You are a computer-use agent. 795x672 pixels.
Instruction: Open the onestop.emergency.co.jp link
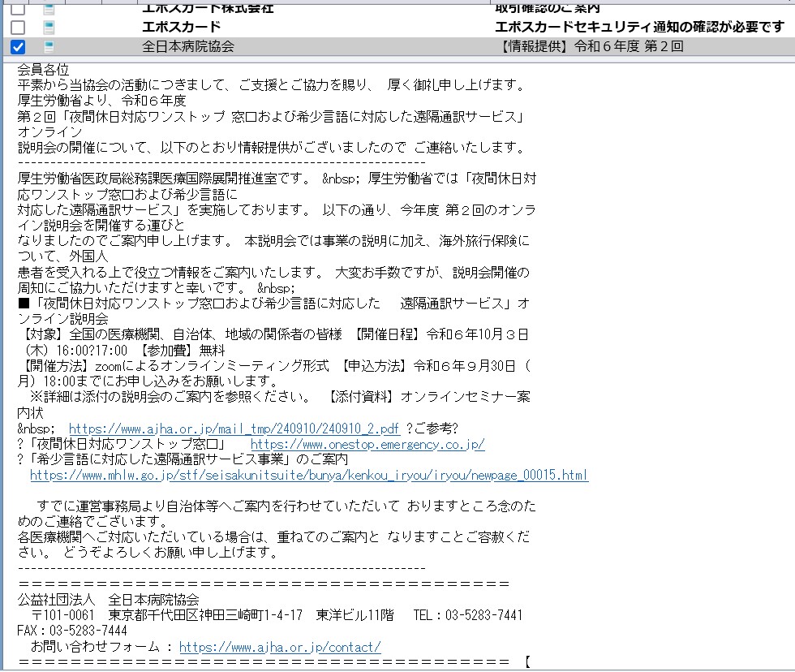(x=367, y=444)
